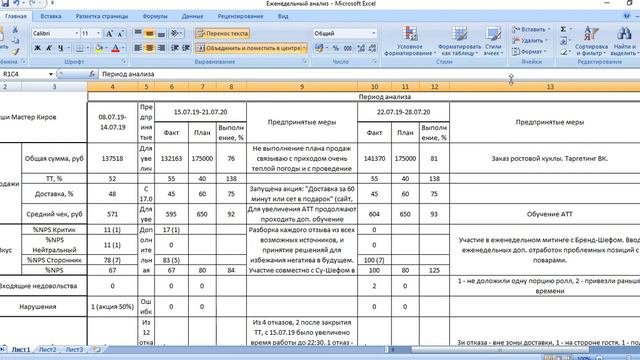Align cell content to top

(x=138, y=33)
